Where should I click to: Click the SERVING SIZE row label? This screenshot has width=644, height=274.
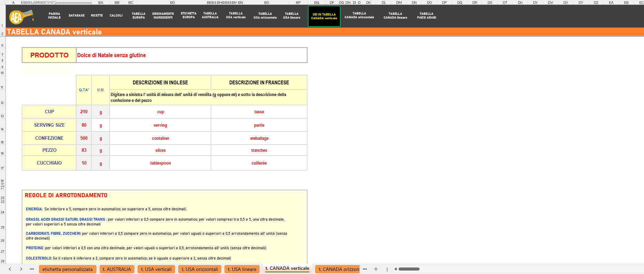(49, 125)
